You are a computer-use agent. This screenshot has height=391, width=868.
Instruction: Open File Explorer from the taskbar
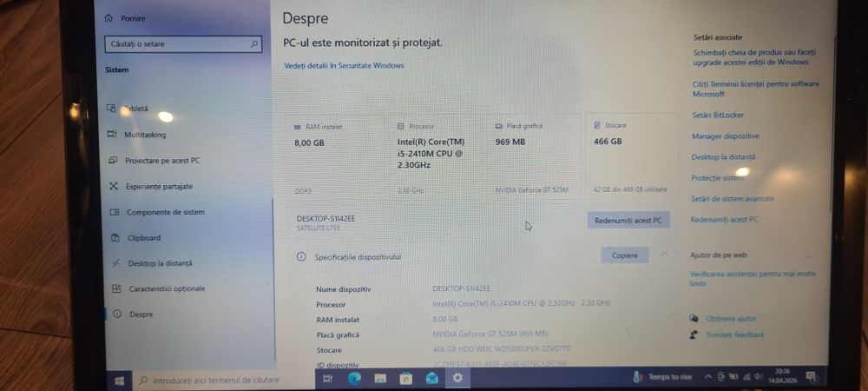380,378
